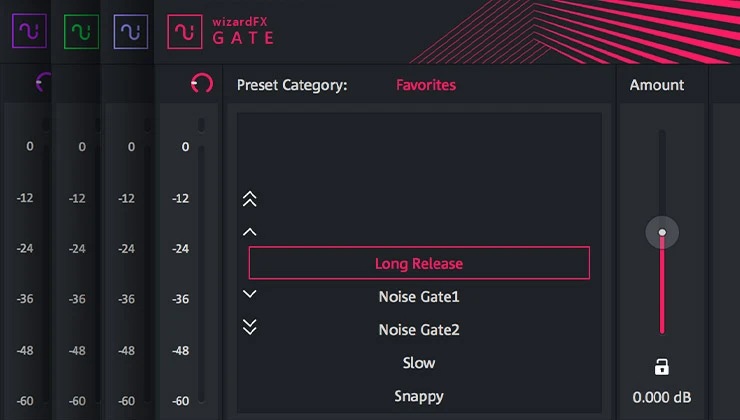
Task: Click the pink circular knob icon
Action: point(202,85)
